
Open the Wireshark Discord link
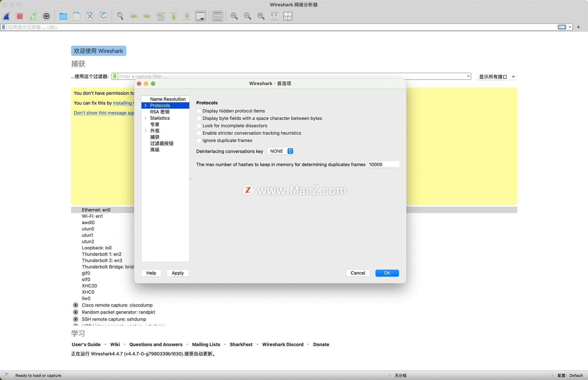283,345
